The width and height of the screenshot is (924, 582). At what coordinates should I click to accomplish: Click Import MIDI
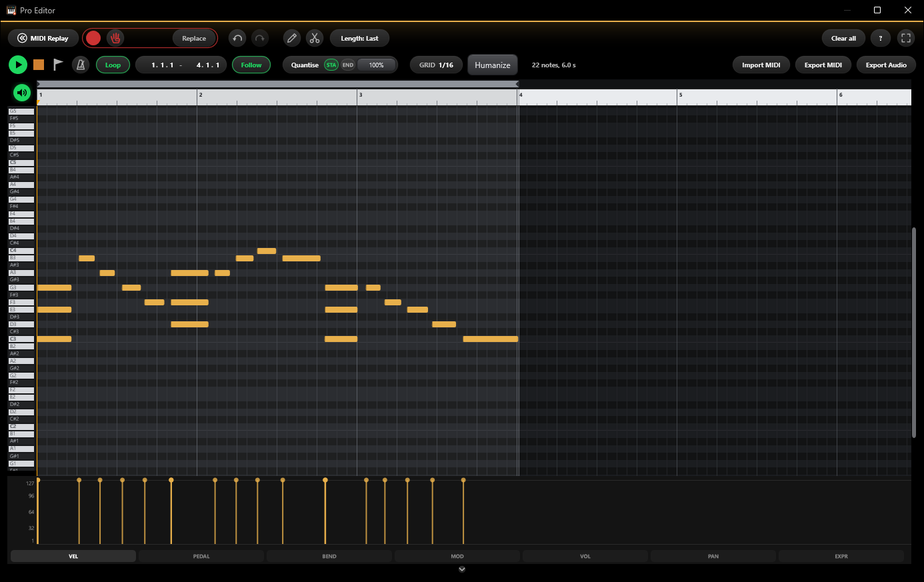(x=761, y=65)
